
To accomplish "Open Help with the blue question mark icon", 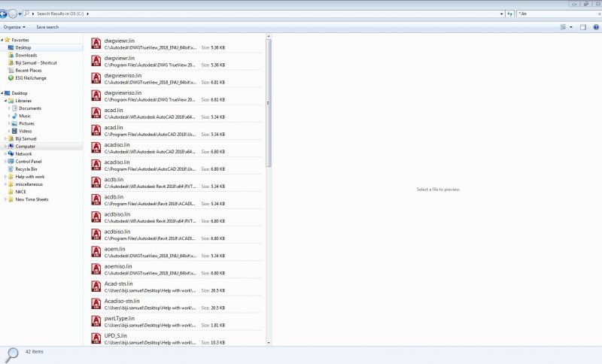I will pyautogui.click(x=596, y=27).
